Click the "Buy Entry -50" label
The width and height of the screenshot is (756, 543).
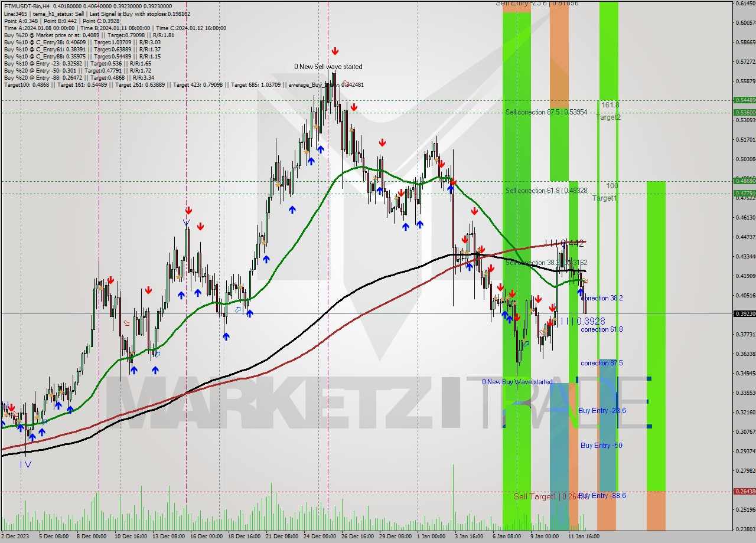[x=601, y=446]
